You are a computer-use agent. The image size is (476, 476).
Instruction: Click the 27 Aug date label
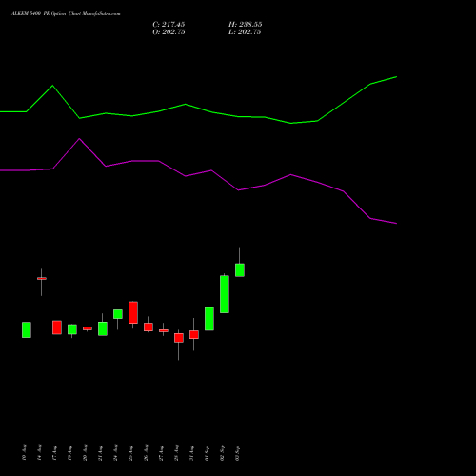[161, 453]
